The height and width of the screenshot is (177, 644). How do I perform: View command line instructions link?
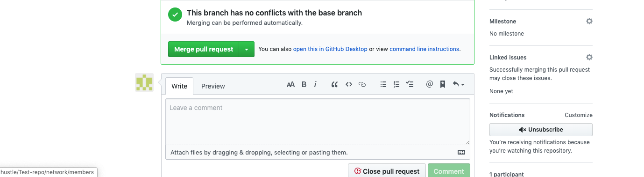424,49
